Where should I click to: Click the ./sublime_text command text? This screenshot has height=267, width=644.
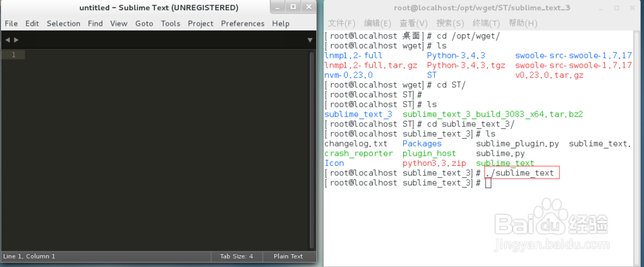[520, 173]
